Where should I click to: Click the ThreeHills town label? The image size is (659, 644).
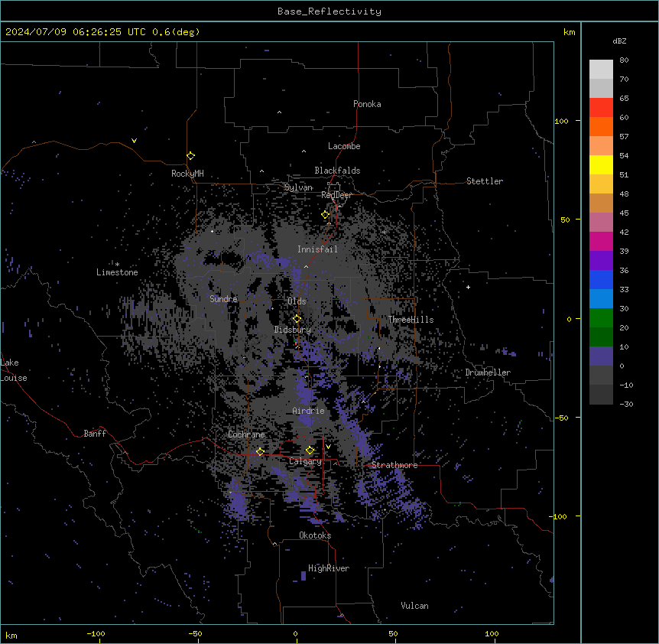tap(411, 320)
